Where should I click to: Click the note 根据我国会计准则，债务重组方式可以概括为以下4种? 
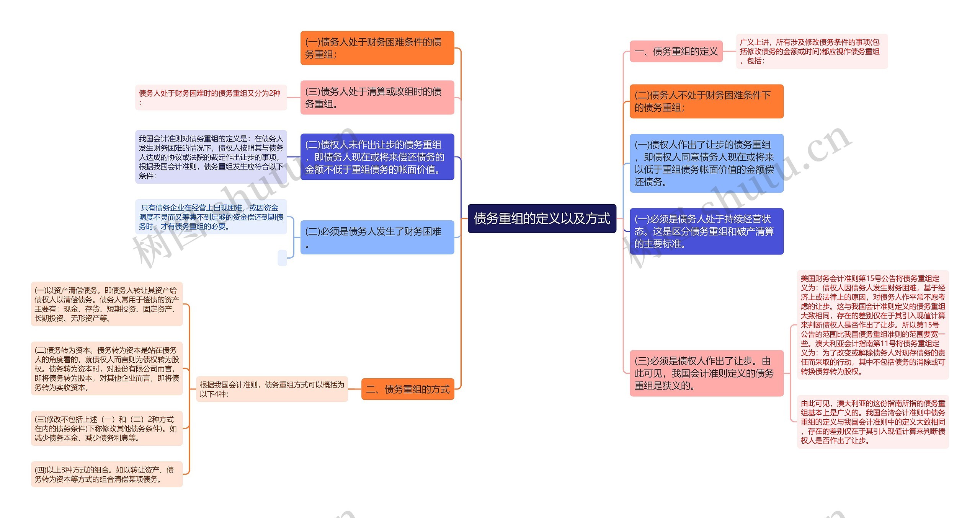tap(272, 389)
